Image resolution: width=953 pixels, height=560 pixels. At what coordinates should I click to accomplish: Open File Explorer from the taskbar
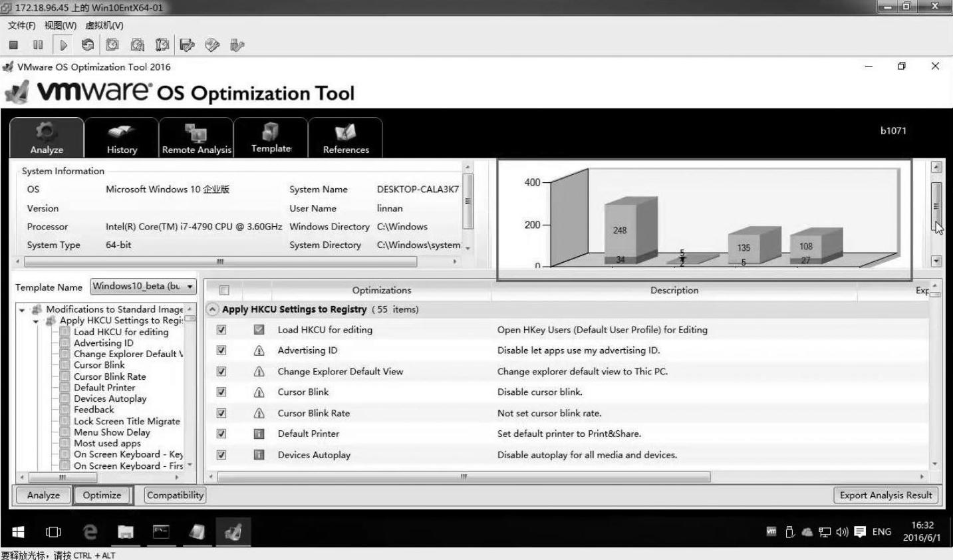[126, 532]
